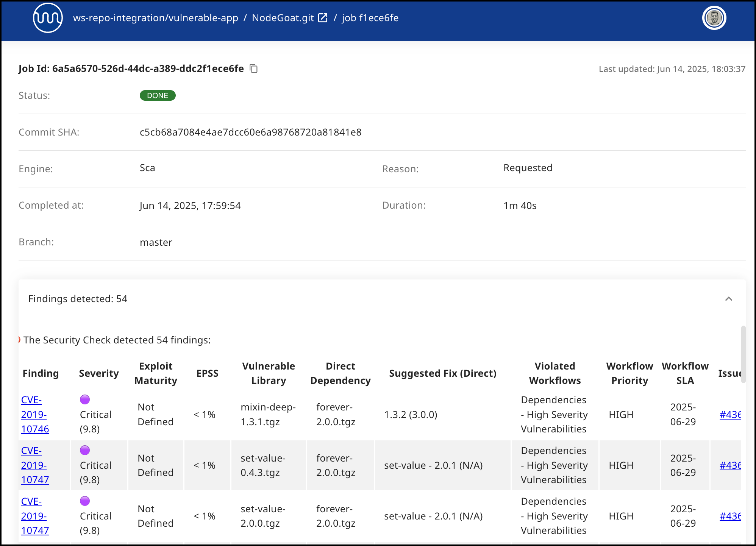The image size is (756, 546).
Task: Go to NodeGoat.git breadcrumb
Action: pos(283,18)
